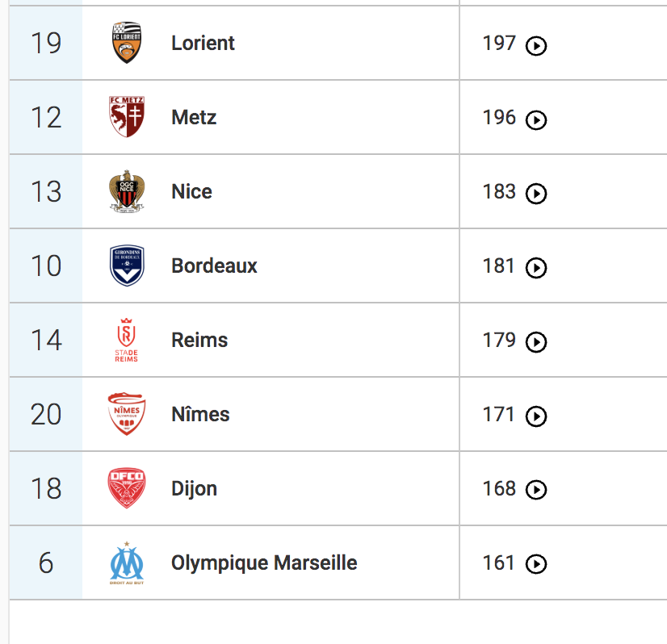Play the video icon next to 179
The image size is (667, 644).
coord(536,342)
